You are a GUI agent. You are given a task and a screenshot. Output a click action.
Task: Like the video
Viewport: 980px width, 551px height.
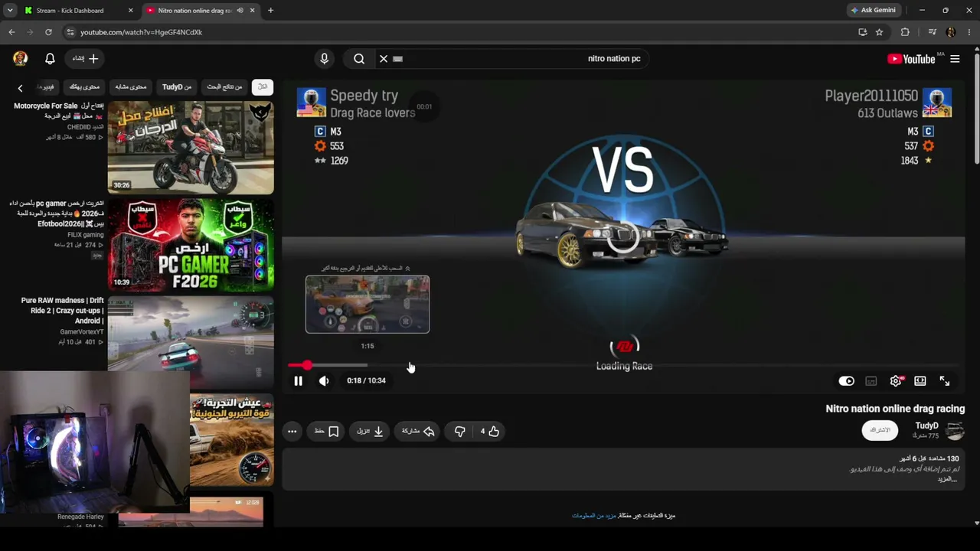point(489,432)
